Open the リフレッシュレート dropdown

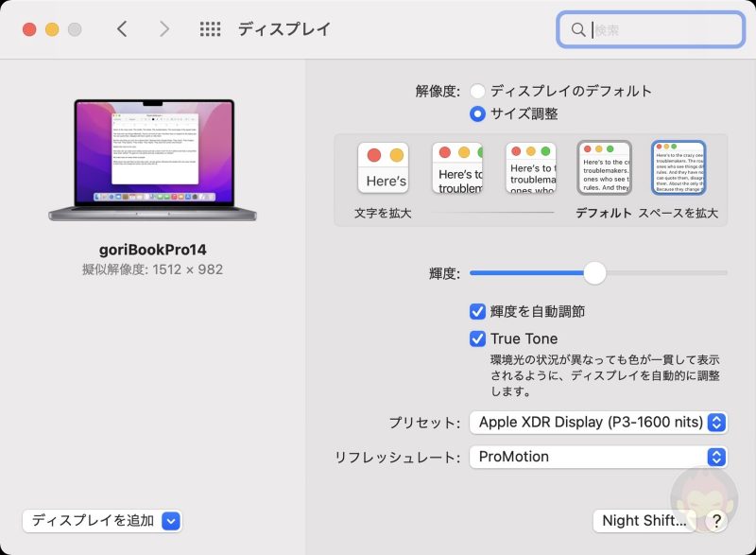(716, 457)
